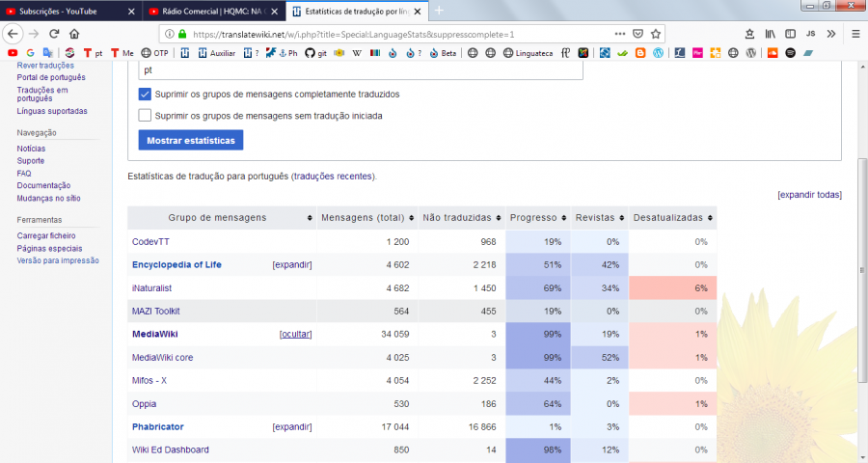Image resolution: width=868 pixels, height=463 pixels.
Task: Click iNaturalist 6% Desatualizadas cell
Action: pyautogui.click(x=672, y=288)
